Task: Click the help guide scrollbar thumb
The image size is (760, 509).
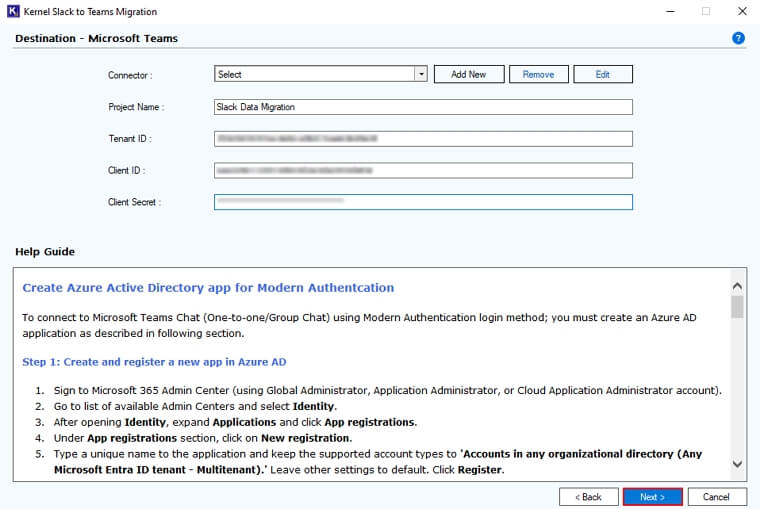Action: (x=737, y=307)
